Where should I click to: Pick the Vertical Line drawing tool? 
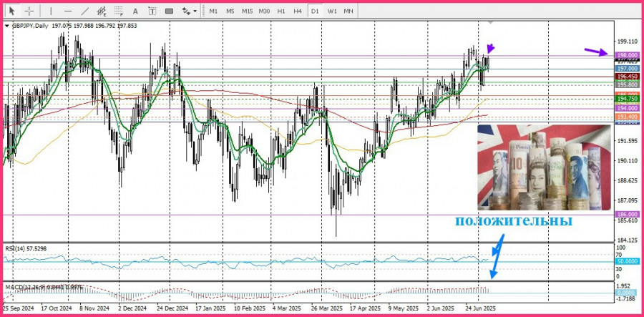coord(51,11)
